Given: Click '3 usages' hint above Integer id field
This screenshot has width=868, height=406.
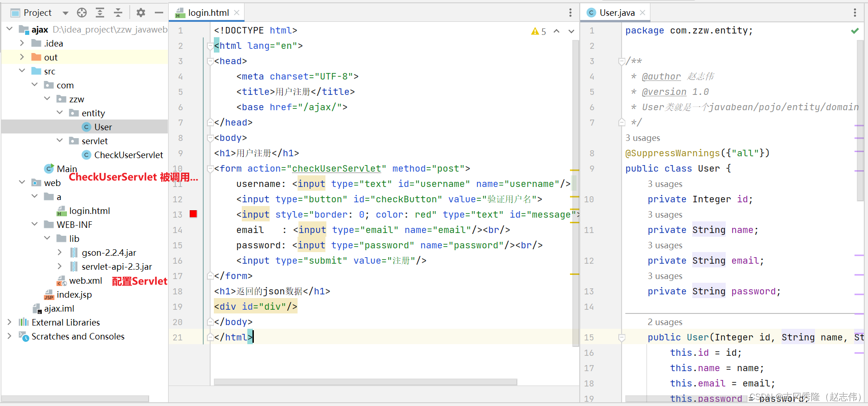Looking at the screenshot, I should pyautogui.click(x=665, y=184).
